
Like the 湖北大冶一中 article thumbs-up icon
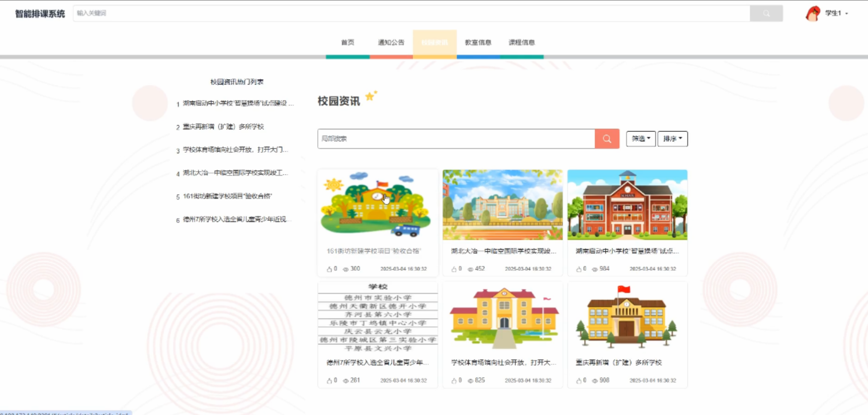coord(454,269)
